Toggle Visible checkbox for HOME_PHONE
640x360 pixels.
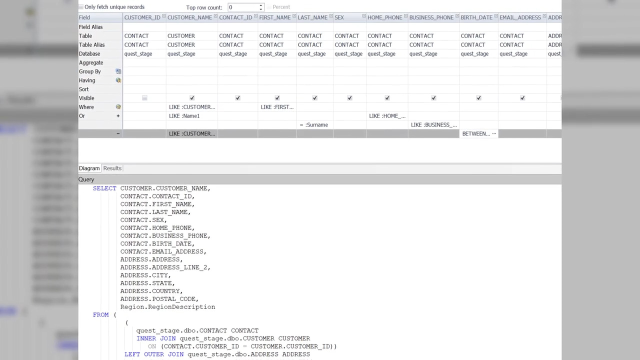click(387, 98)
